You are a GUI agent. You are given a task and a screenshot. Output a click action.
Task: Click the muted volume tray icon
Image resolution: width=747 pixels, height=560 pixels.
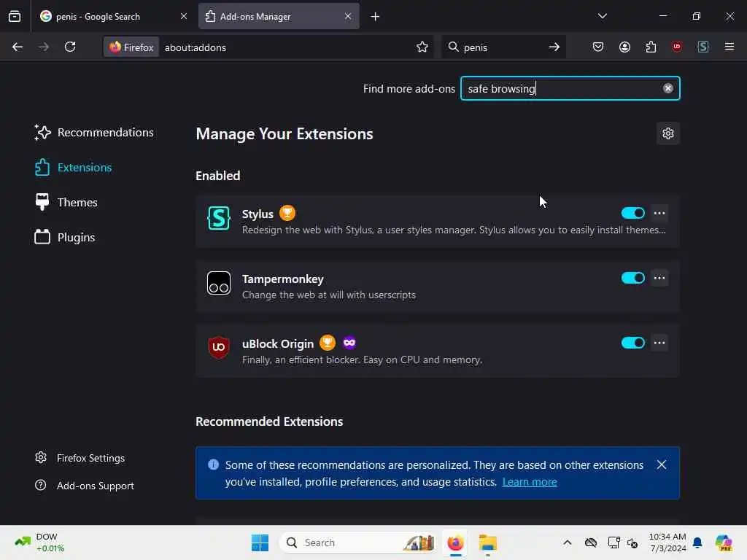coord(632,542)
